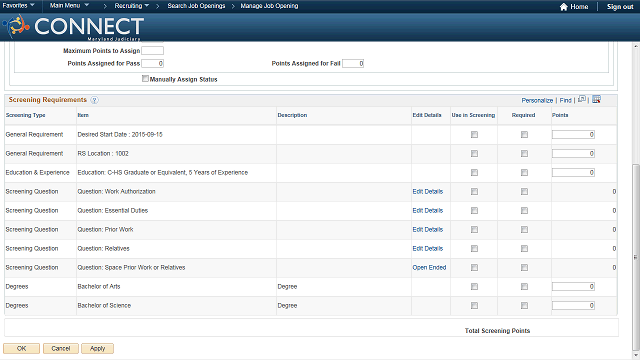Click Edit Details for Essential Duties question
Viewport: 640px width, 360px height.
point(427,211)
